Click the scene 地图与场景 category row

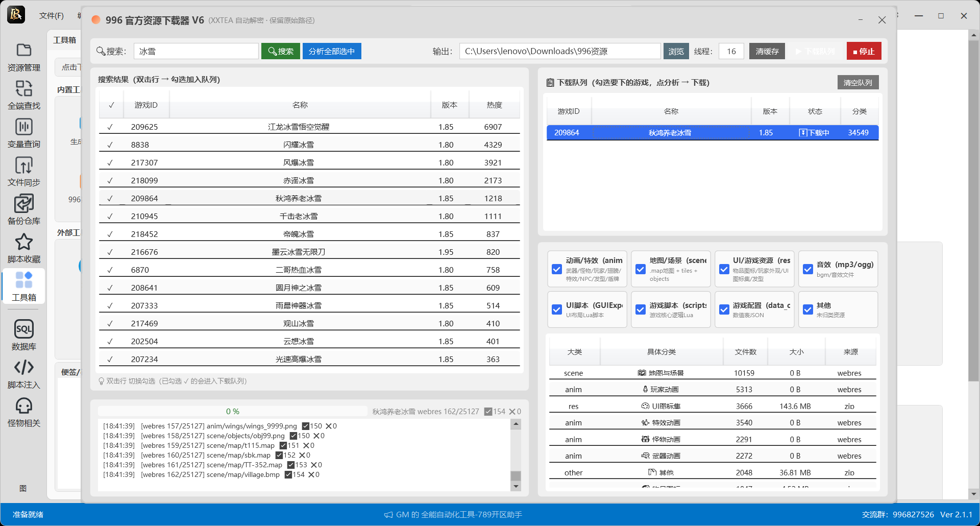713,373
